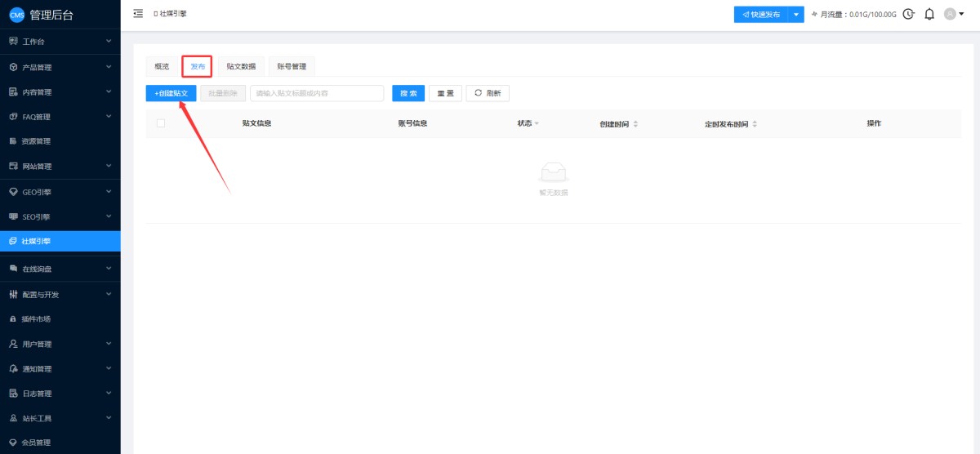Switch to the 贴文数据 tab
Viewport: 980px width, 454px height.
click(x=241, y=66)
